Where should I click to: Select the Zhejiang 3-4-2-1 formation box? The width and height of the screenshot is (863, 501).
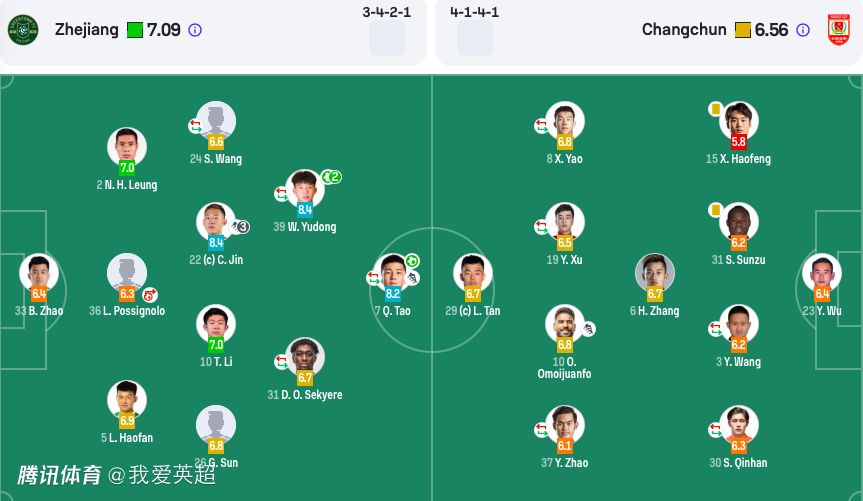[387, 38]
